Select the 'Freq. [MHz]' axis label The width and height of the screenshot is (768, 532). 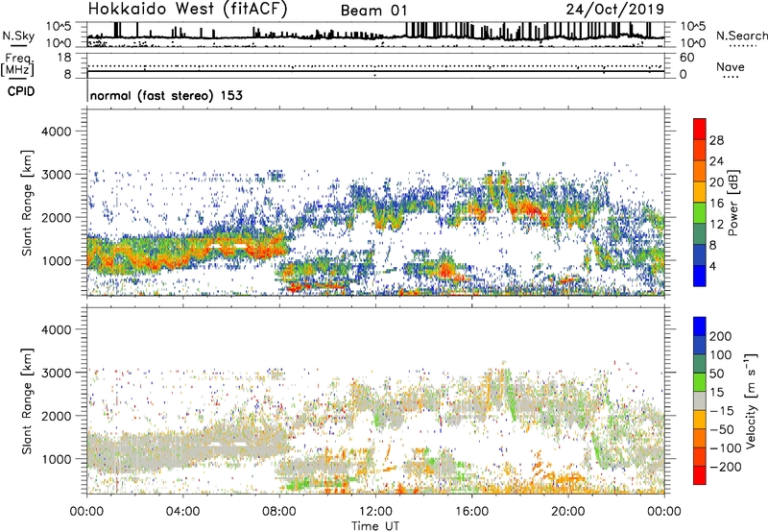pos(17,65)
